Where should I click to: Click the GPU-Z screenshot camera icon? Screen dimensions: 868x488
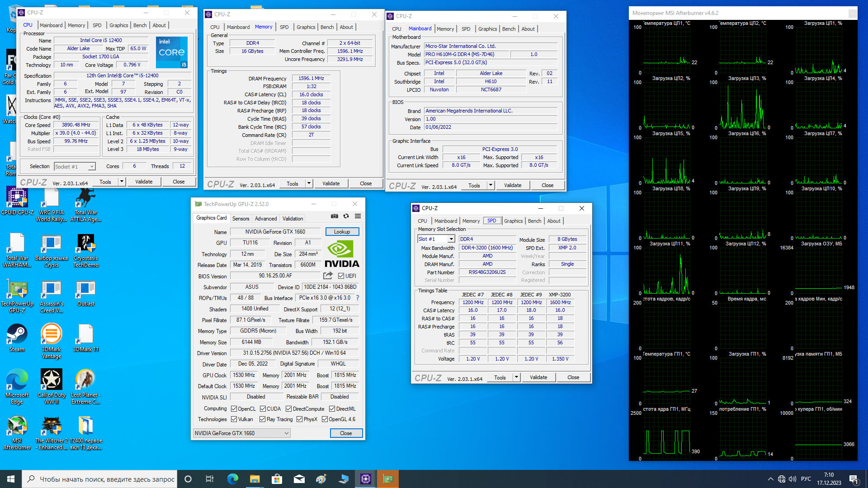[334, 216]
